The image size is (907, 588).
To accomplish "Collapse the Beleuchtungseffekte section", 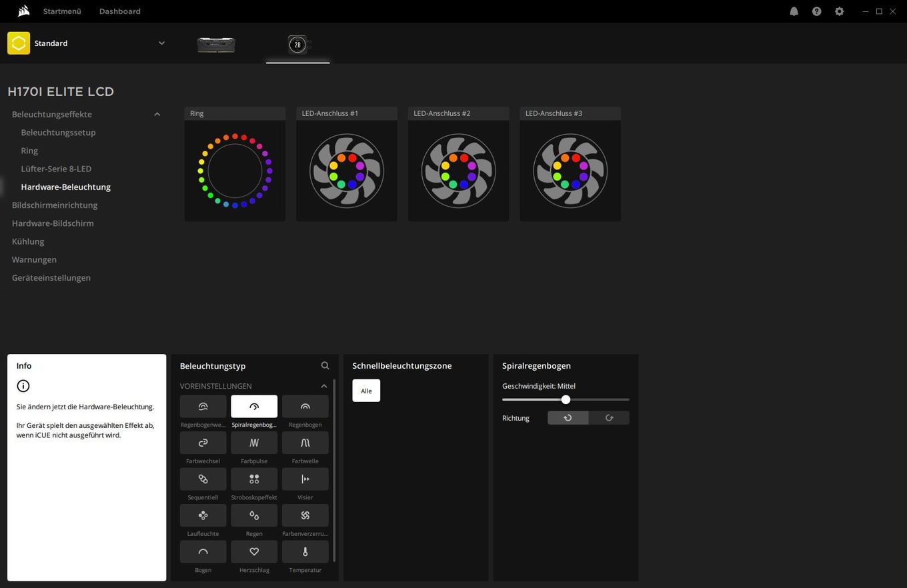I will [x=157, y=115].
